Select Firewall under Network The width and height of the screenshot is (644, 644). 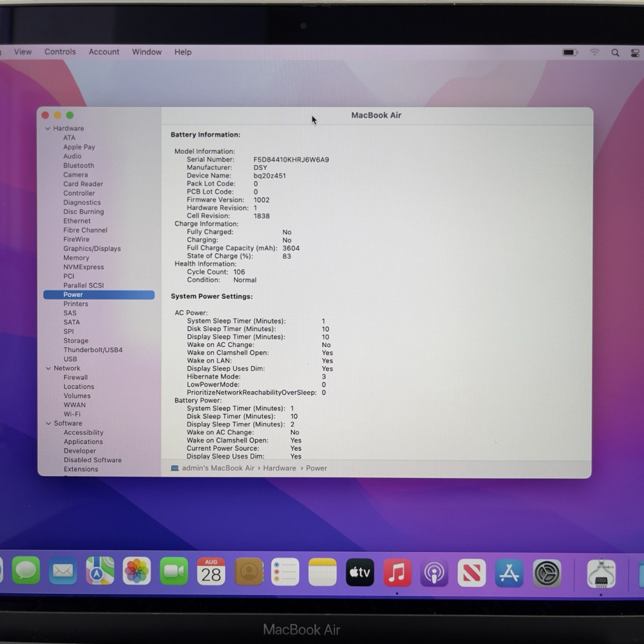click(75, 377)
